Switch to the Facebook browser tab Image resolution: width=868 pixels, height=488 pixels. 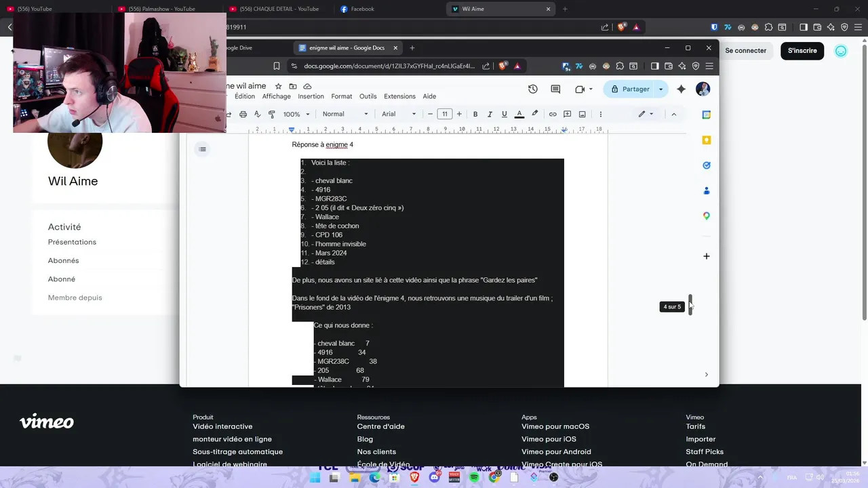tap(362, 9)
